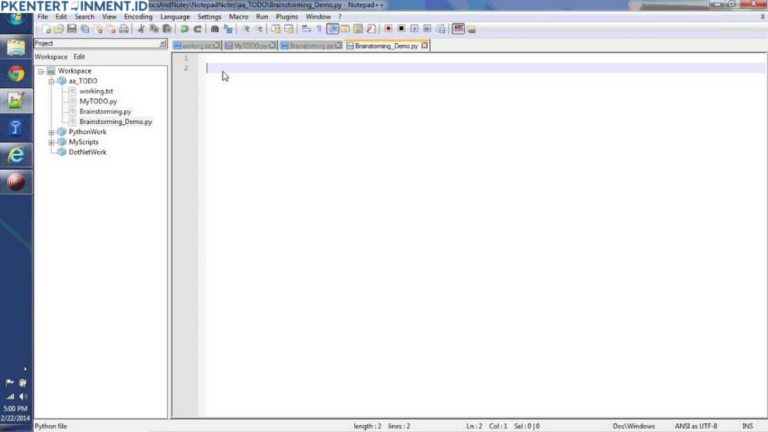This screenshot has width=768, height=432.
Task: Click the Zoom Out toolbar icon
Action: click(259, 29)
